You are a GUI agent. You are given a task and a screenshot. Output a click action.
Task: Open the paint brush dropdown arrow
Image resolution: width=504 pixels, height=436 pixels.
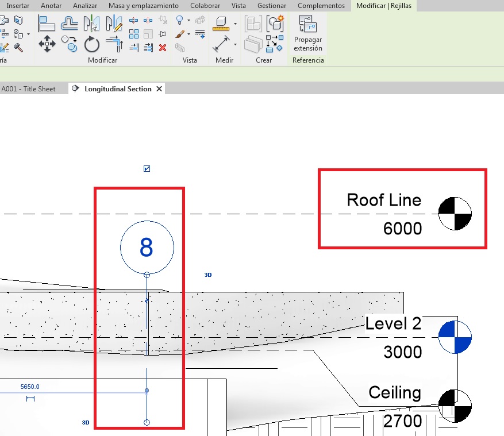click(188, 34)
